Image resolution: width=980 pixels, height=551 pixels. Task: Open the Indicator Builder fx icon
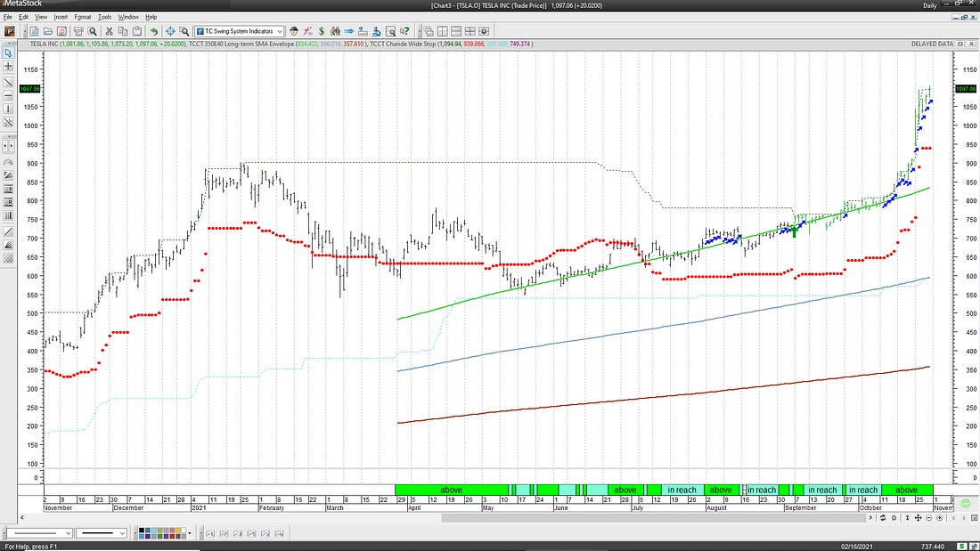(x=307, y=31)
